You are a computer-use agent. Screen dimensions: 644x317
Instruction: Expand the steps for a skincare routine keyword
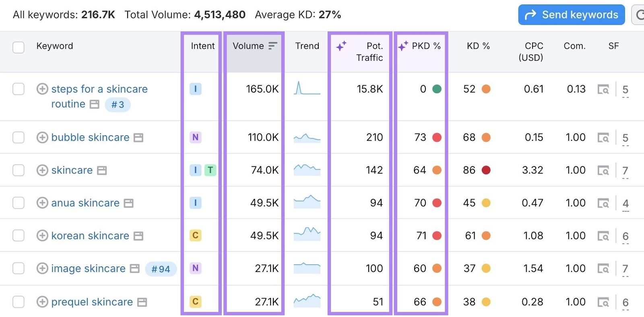[x=42, y=89]
